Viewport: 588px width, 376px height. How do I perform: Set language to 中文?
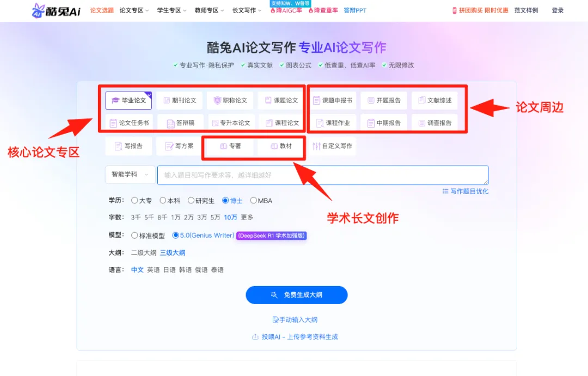pos(137,270)
